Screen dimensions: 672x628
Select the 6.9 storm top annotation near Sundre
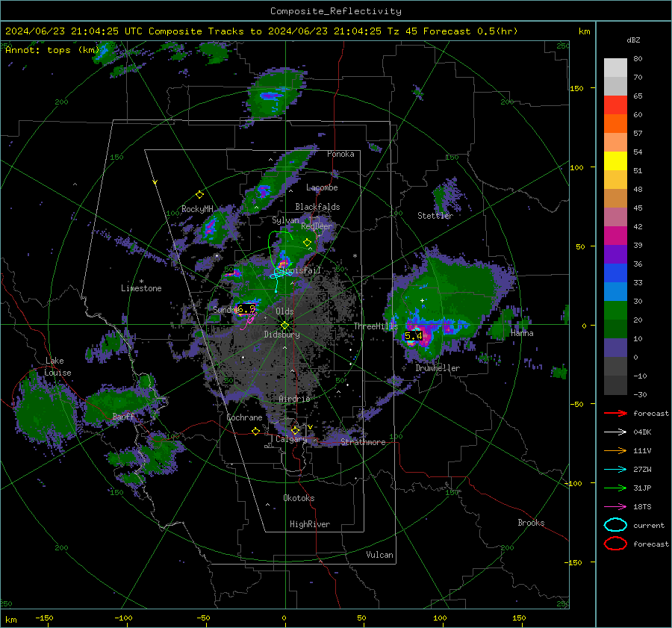(246, 308)
